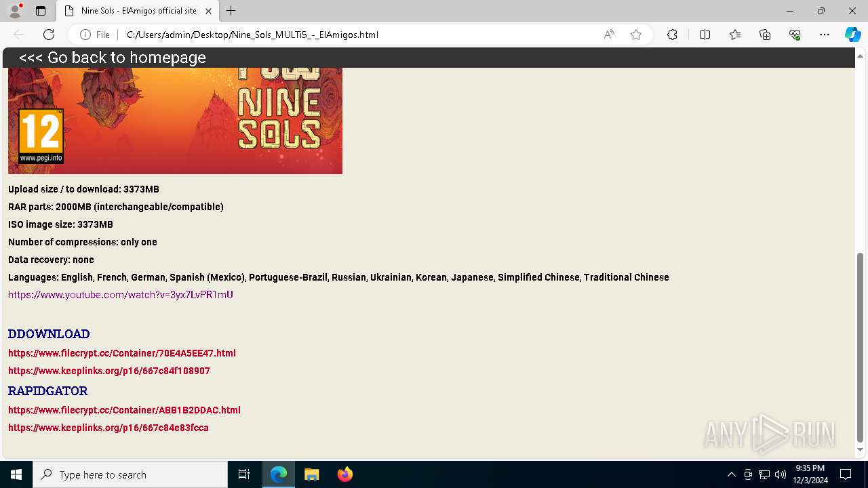868x488 pixels.
Task: Restore down the Edge window
Action: point(821,11)
